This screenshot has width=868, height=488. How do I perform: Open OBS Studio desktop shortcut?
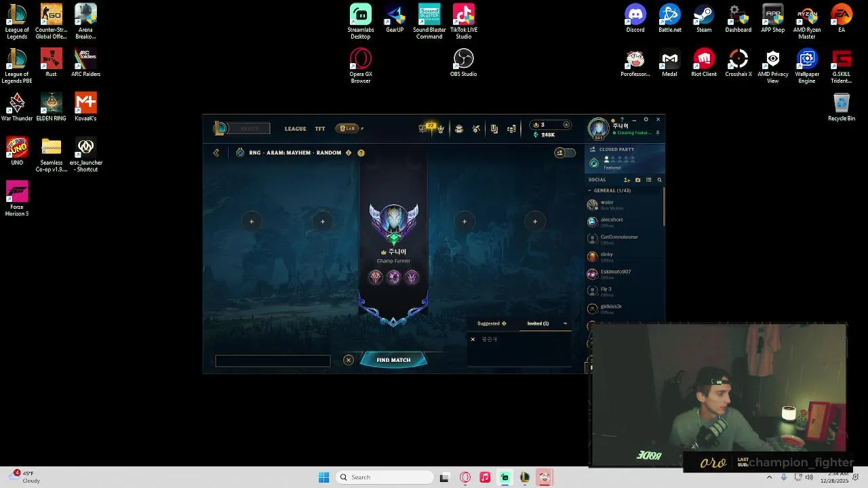tap(463, 63)
